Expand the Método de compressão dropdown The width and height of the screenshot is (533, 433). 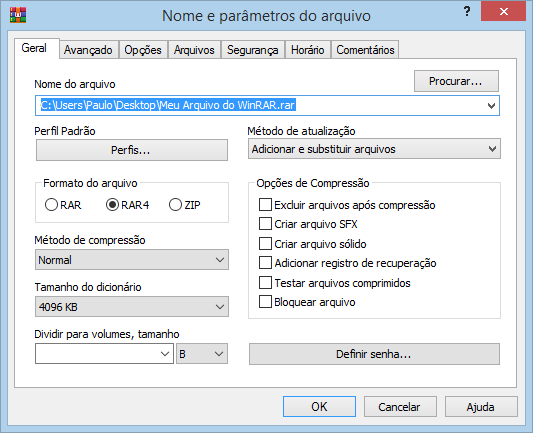tap(132, 260)
